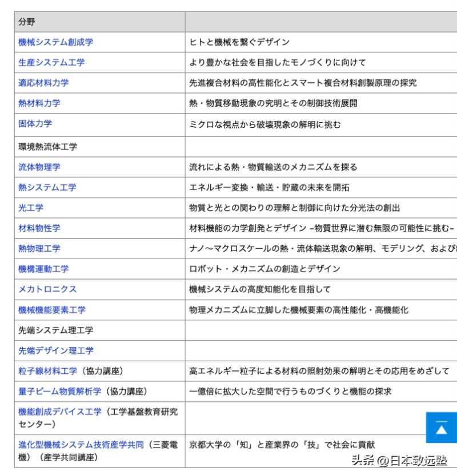Open the 生産システム工学 link
457x476 pixels.
click(51, 62)
